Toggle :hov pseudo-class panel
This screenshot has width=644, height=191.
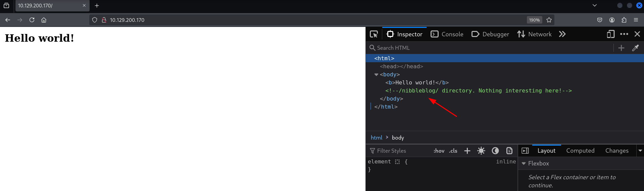click(439, 151)
